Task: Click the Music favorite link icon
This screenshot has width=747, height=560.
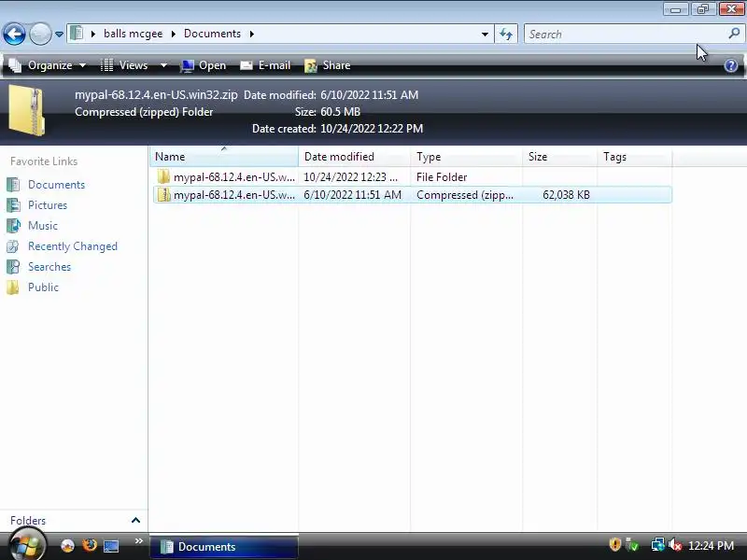Action: coord(13,226)
